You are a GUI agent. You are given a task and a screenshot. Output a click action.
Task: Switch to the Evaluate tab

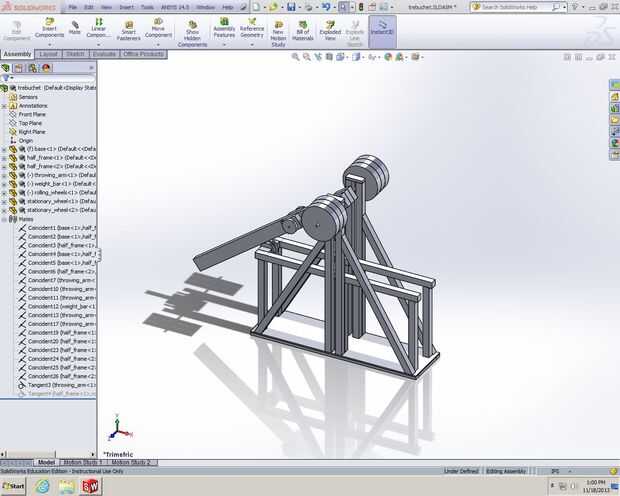tap(104, 54)
